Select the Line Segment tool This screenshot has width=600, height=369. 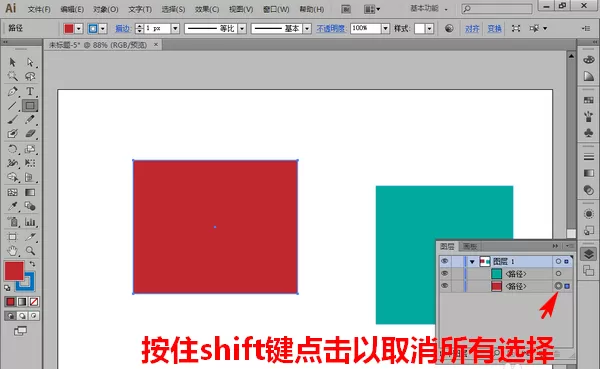pyautogui.click(x=12, y=105)
